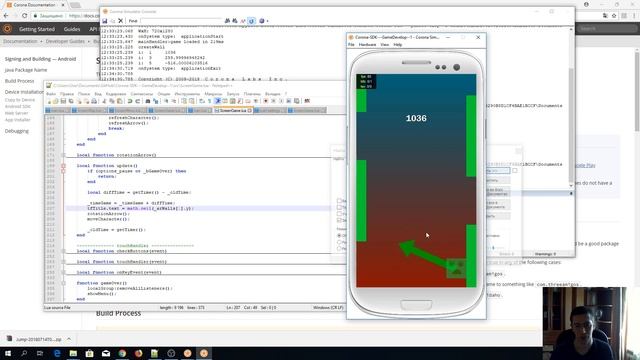
Task: Collapse the fold marker at 'local function update()'
Action: click(x=63, y=166)
